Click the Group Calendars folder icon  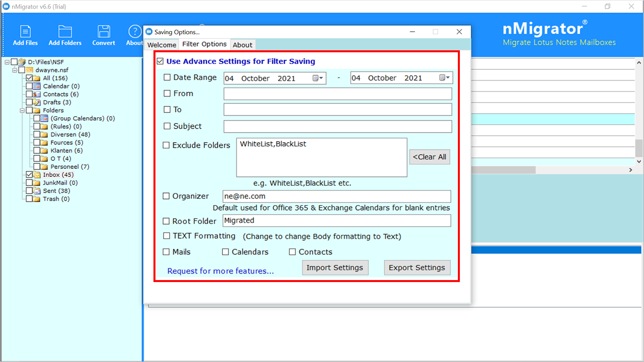(44, 118)
